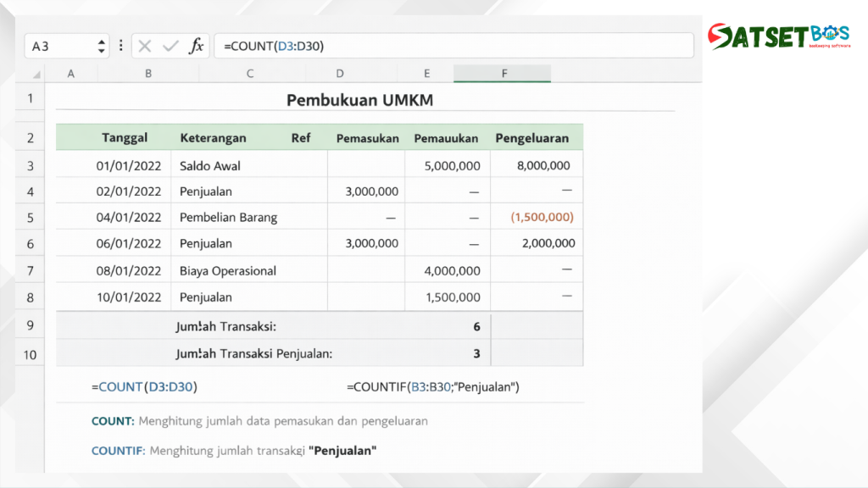Click the Jumlah Transaksi result cell showing 6
The image size is (868, 488).
tap(476, 326)
